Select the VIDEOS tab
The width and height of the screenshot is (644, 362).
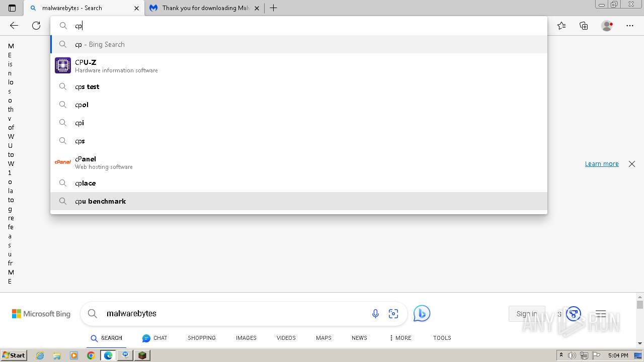coord(286,338)
